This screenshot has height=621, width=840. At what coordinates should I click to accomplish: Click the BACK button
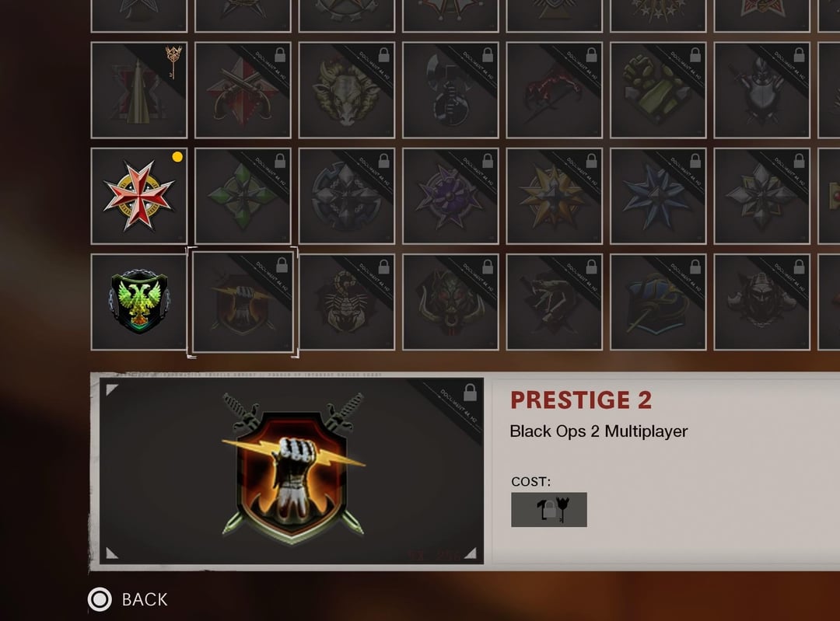coord(128,599)
